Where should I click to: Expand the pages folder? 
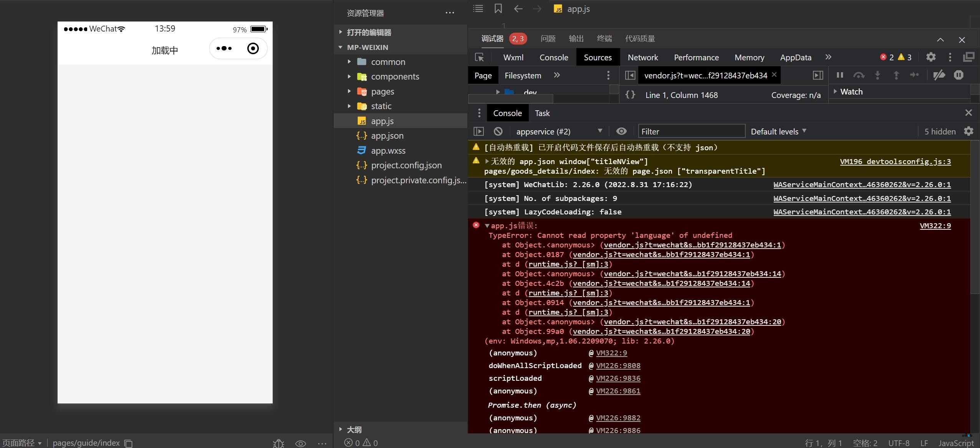pyautogui.click(x=349, y=91)
